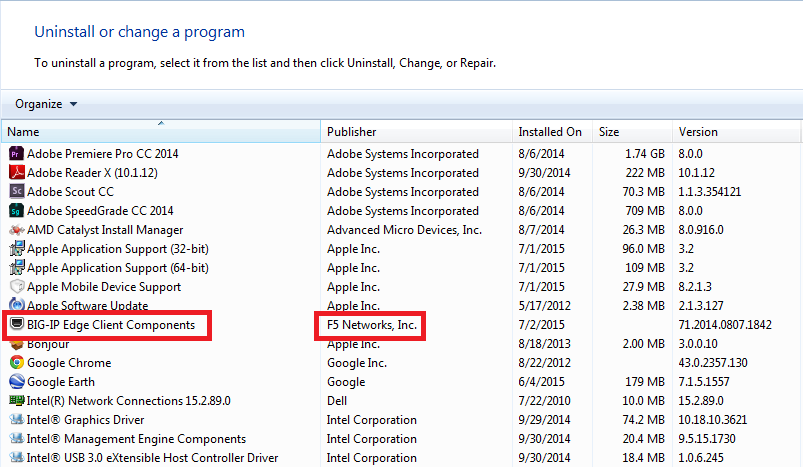Click the Intel(R) Network Connections icon
This screenshot has height=467, width=803.
16,400
